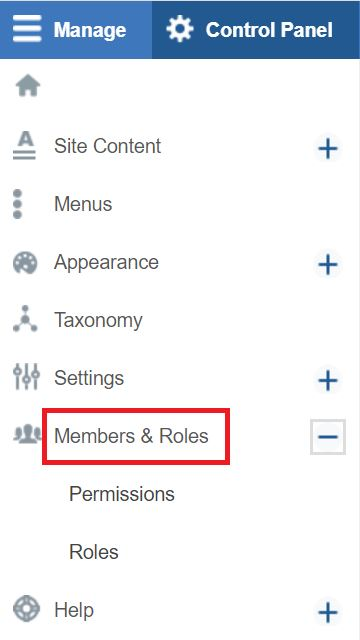Switch to the Control Panel tab
This screenshot has width=360, height=640.
tap(256, 29)
